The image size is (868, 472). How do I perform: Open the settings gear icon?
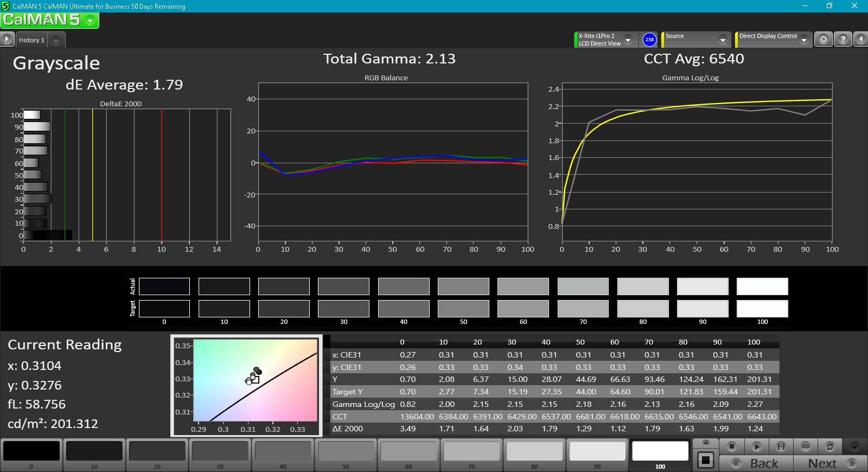pyautogui.click(x=824, y=40)
